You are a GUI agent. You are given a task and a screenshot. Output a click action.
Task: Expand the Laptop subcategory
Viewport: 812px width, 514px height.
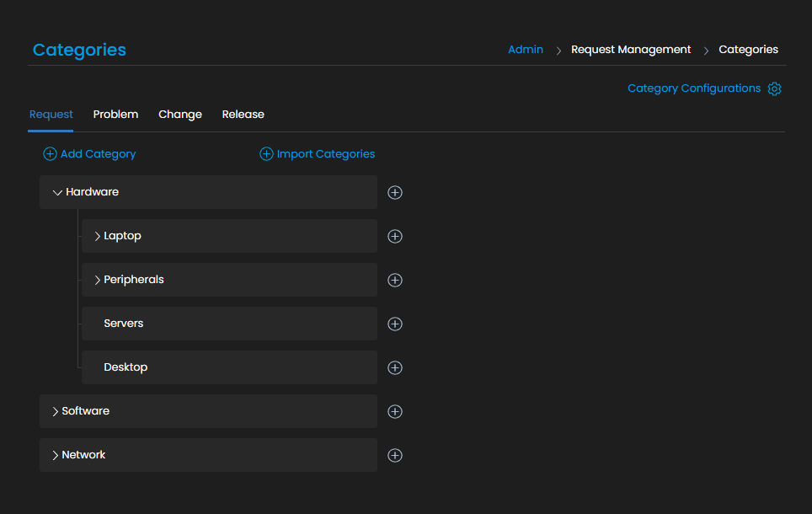(x=98, y=236)
